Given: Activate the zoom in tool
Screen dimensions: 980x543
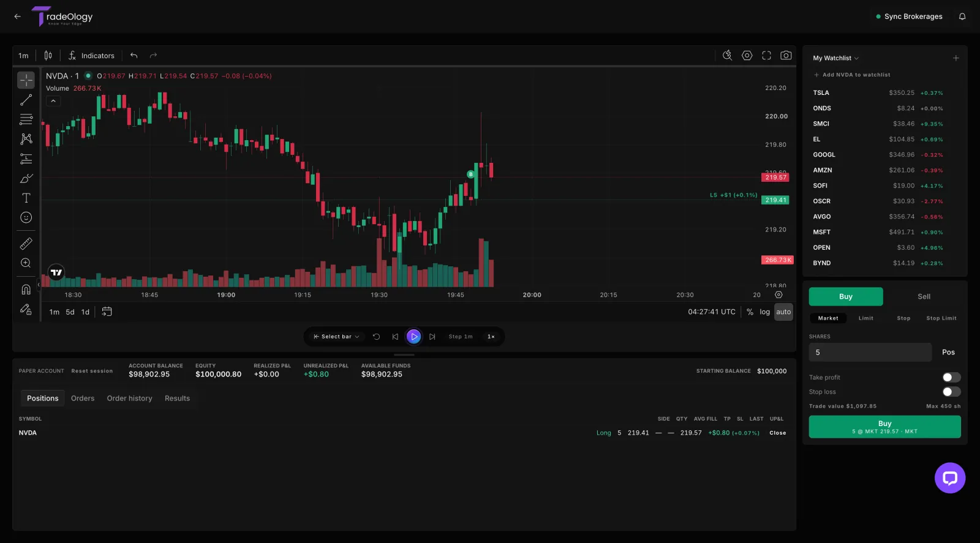Looking at the screenshot, I should click(x=26, y=263).
